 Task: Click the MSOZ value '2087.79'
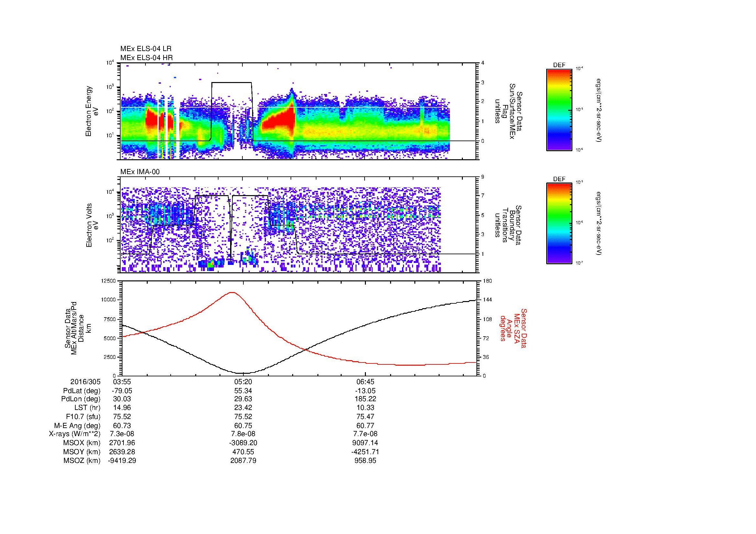[x=243, y=461]
